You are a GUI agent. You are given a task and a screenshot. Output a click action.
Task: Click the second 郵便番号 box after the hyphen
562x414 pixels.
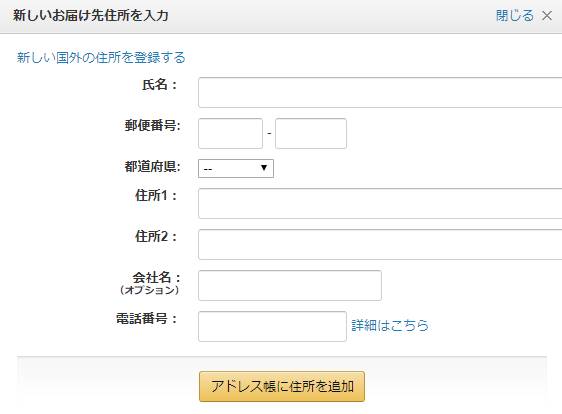311,133
